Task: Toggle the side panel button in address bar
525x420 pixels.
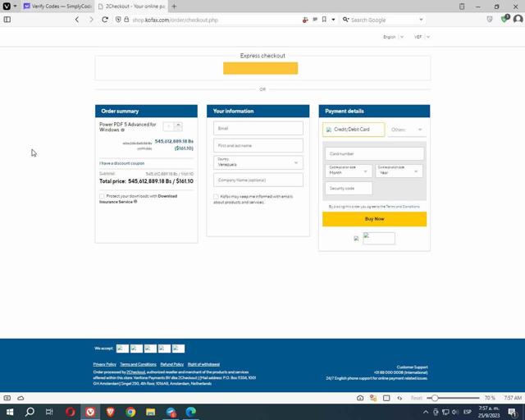Action: pos(7,20)
